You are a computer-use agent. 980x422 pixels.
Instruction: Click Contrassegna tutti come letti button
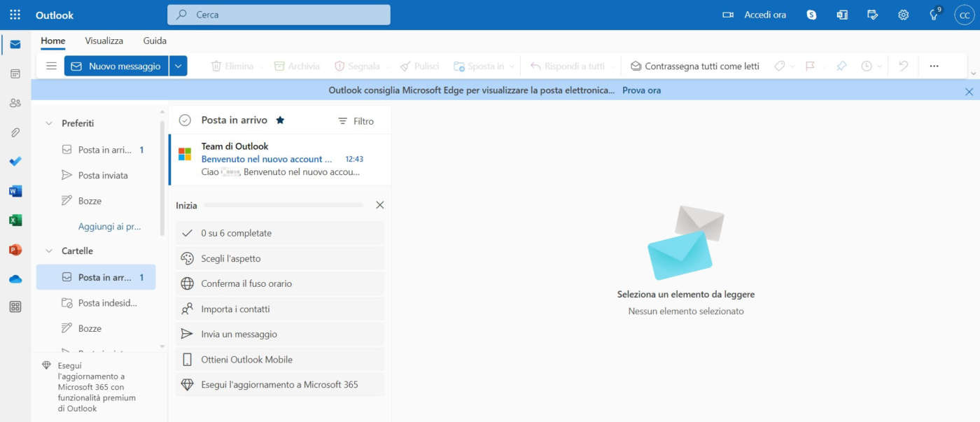point(694,66)
